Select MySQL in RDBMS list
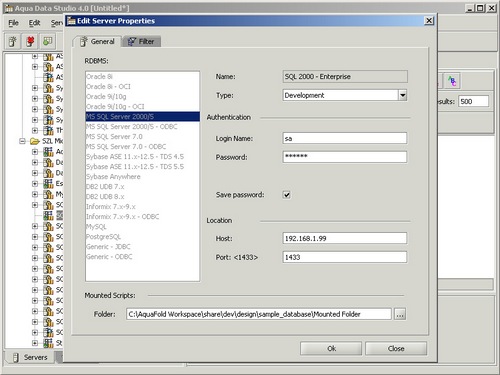This screenshot has width=500, height=375. (143, 227)
